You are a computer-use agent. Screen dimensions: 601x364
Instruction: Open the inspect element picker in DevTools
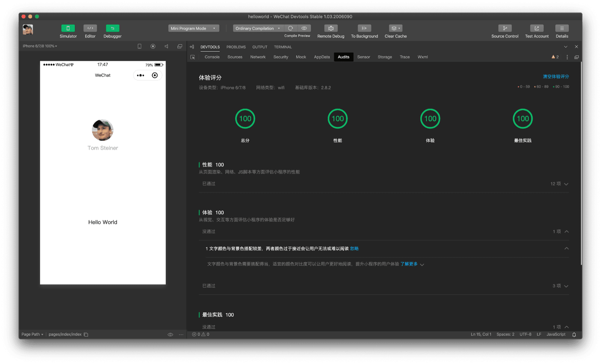click(192, 57)
